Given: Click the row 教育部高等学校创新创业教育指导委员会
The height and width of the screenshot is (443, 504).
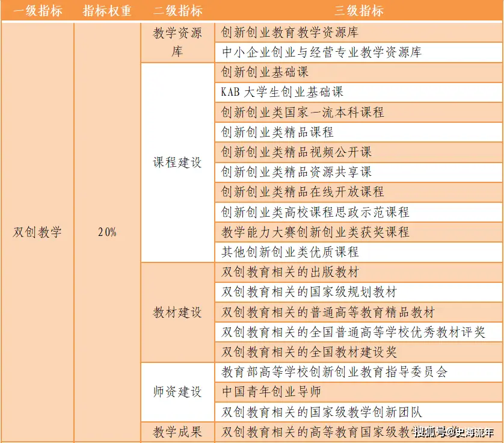Looking at the screenshot, I should (x=358, y=372).
